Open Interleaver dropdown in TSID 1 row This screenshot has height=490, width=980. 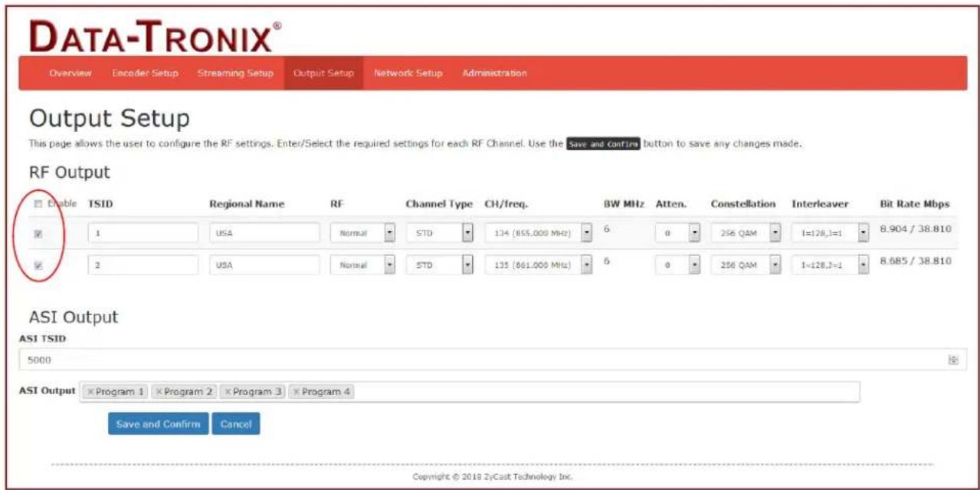[x=831, y=233]
